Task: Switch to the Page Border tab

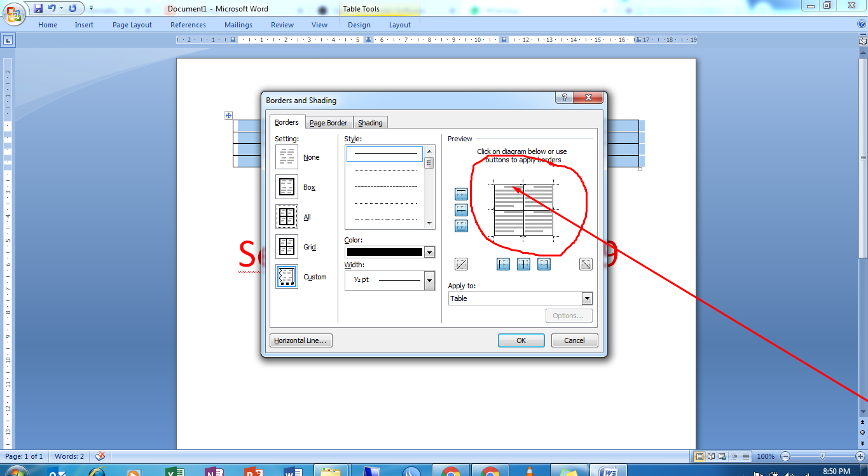Action: (328, 123)
